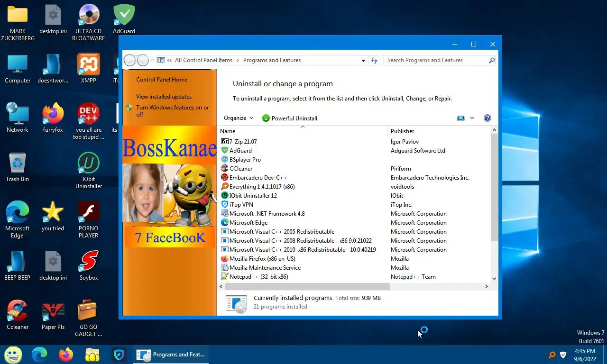The width and height of the screenshot is (607, 364).
Task: Click the horizontal scrollbar thumb
Action: pos(307,286)
